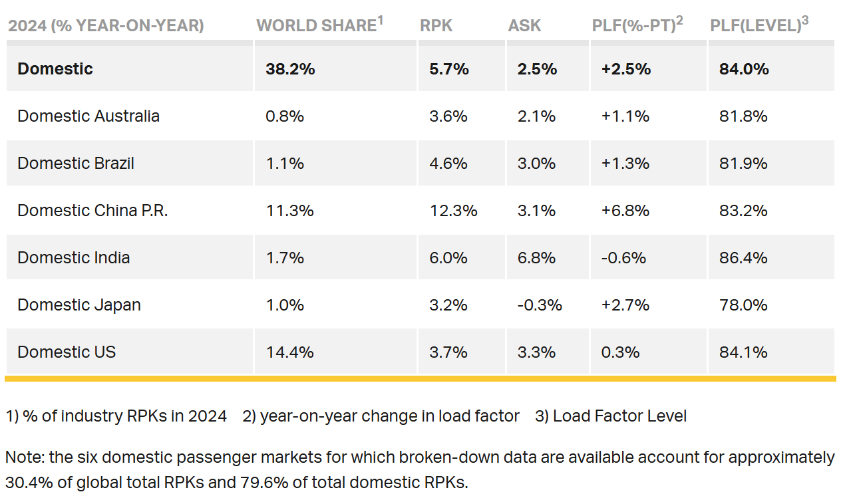The image size is (847, 504).
Task: Click the RPK column header
Action: [436, 26]
